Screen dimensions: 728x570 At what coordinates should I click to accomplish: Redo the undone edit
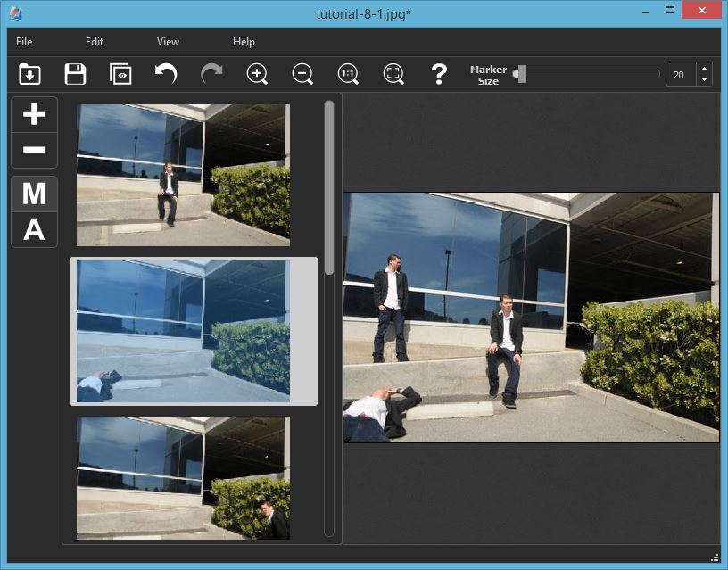click(x=211, y=74)
